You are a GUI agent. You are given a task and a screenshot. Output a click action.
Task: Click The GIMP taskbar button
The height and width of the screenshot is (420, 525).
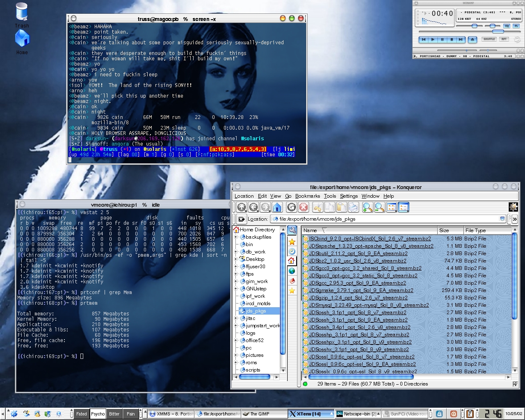[x=262, y=414]
